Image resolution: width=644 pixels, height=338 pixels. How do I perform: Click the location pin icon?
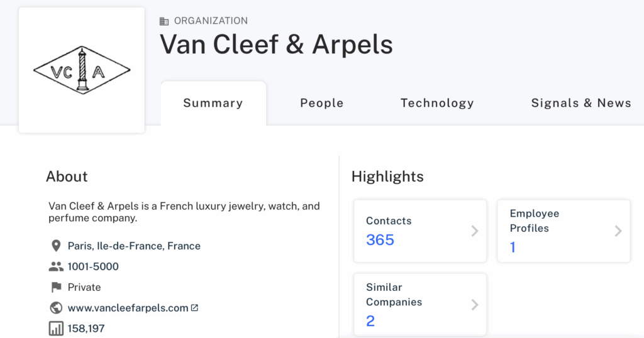(56, 246)
